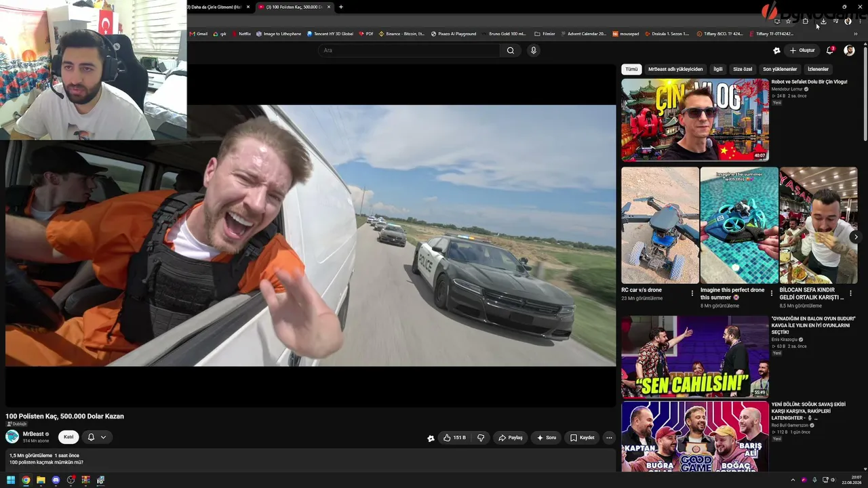Click the sparkle icon beside Oluştur
This screenshot has width=868, height=488.
tap(776, 50)
